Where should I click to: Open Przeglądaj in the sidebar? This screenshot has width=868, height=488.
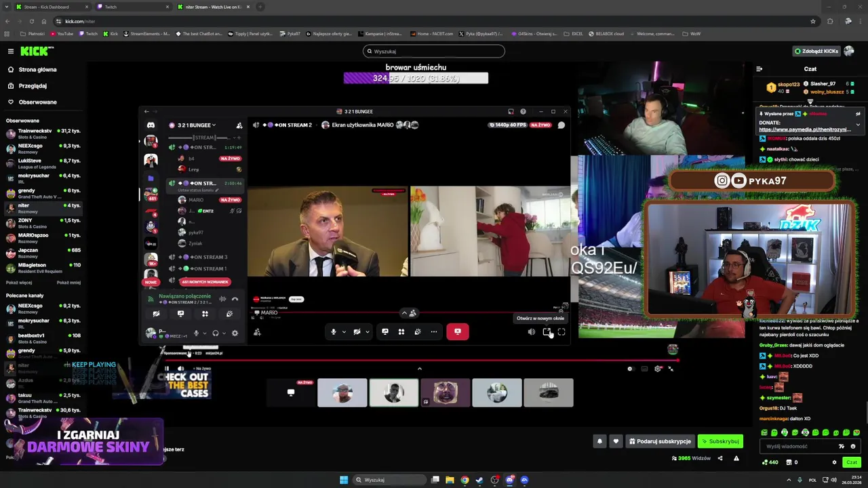[33, 86]
